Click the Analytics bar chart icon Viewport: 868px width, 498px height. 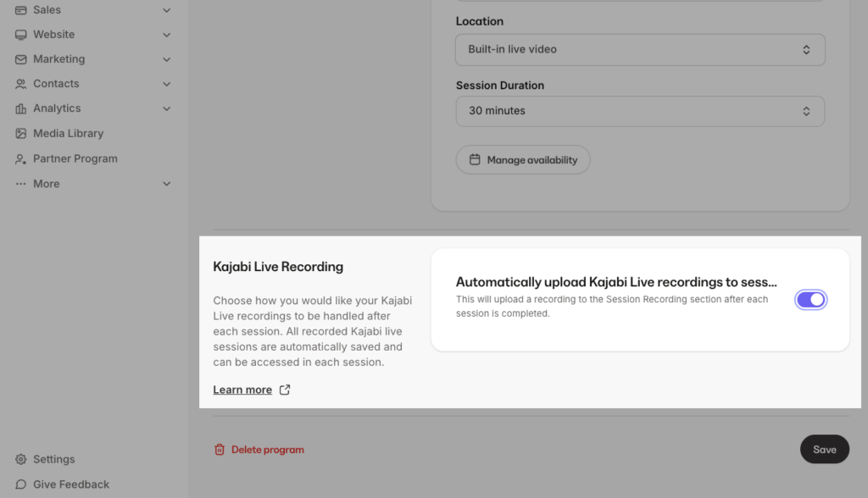(21, 108)
